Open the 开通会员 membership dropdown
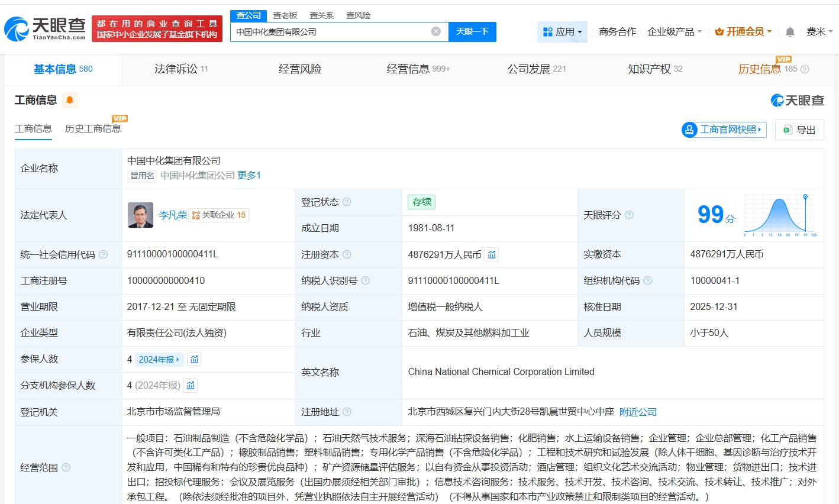 tap(743, 32)
